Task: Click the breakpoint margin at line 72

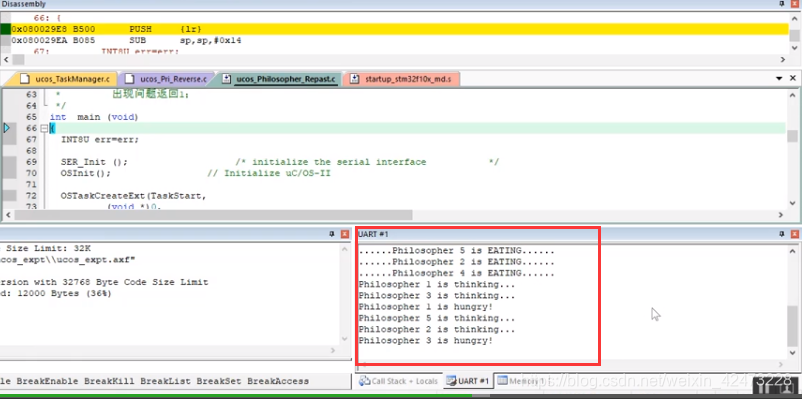Action: click(x=9, y=196)
